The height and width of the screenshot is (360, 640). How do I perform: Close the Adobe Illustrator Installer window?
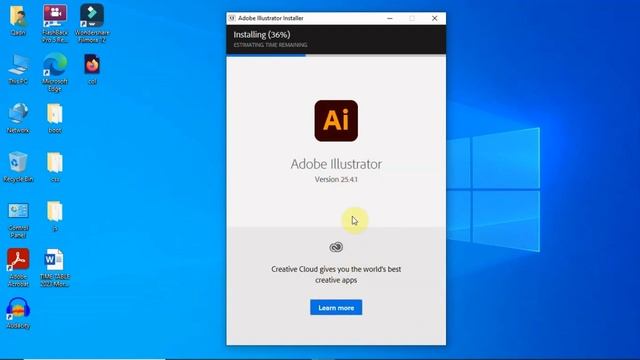[435, 18]
